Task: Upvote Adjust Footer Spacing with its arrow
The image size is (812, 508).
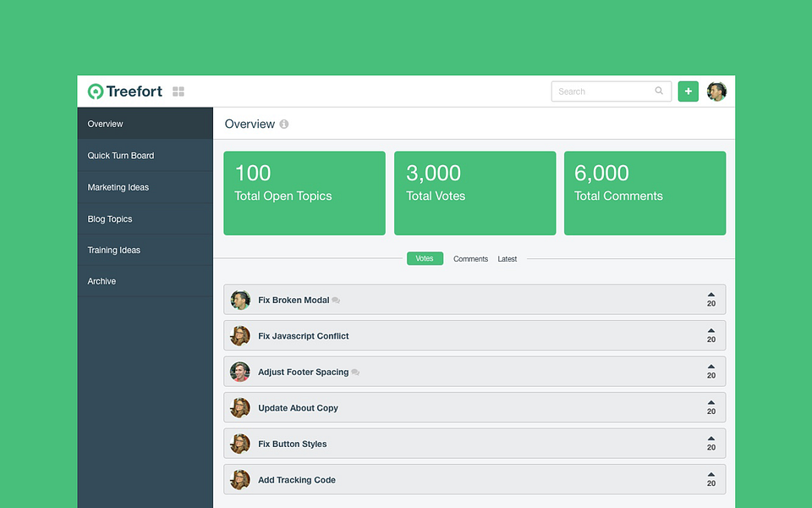Action: pos(711,367)
